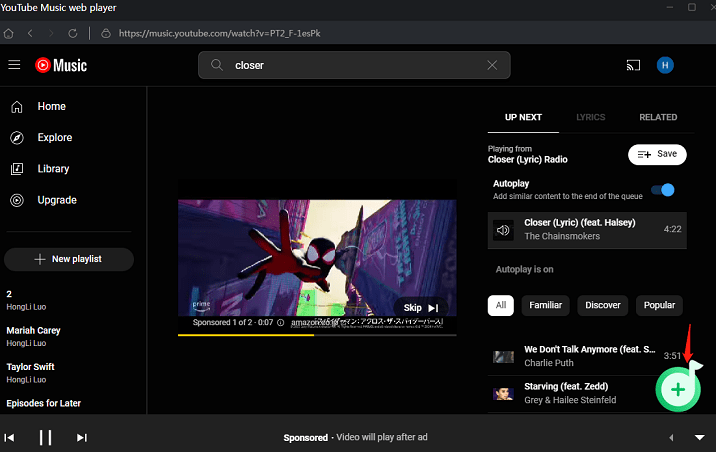716x452 pixels.
Task: Toggle the Autoplay switch
Action: click(663, 190)
